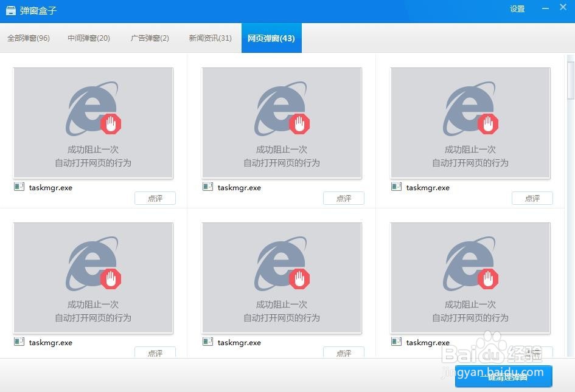This screenshot has height=392, width=575.
Task: Click taskmgr.exe icon under top-right card
Action: tap(396, 187)
